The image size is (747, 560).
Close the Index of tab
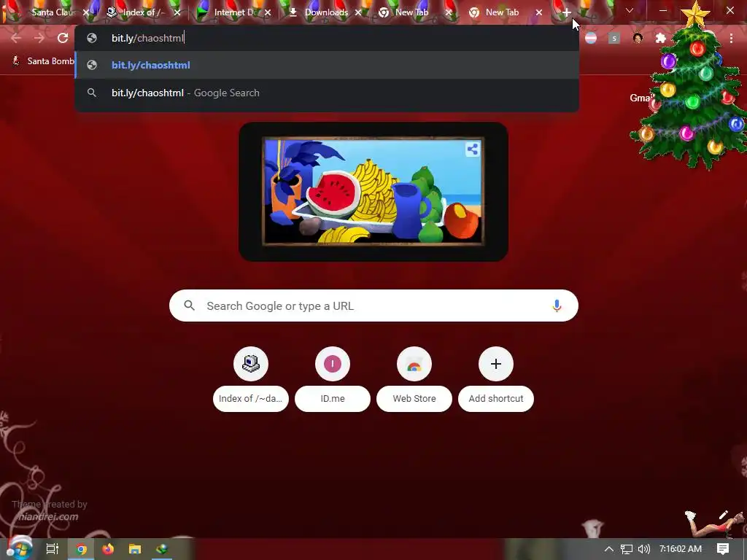(x=177, y=12)
